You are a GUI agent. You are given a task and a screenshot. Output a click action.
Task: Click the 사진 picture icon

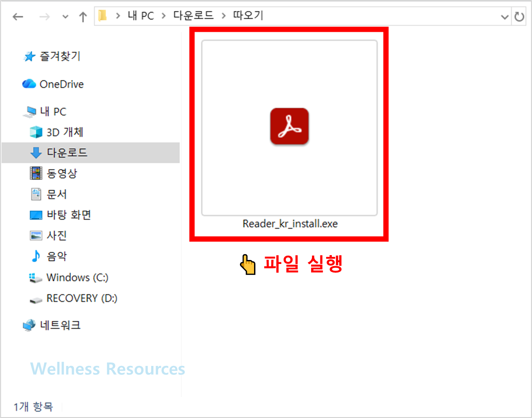point(36,236)
